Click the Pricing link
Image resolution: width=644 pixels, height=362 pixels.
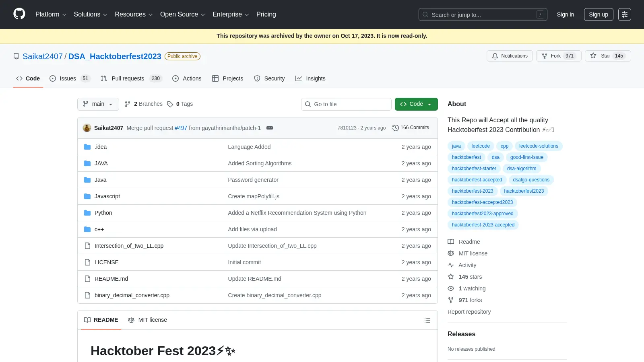(266, 14)
